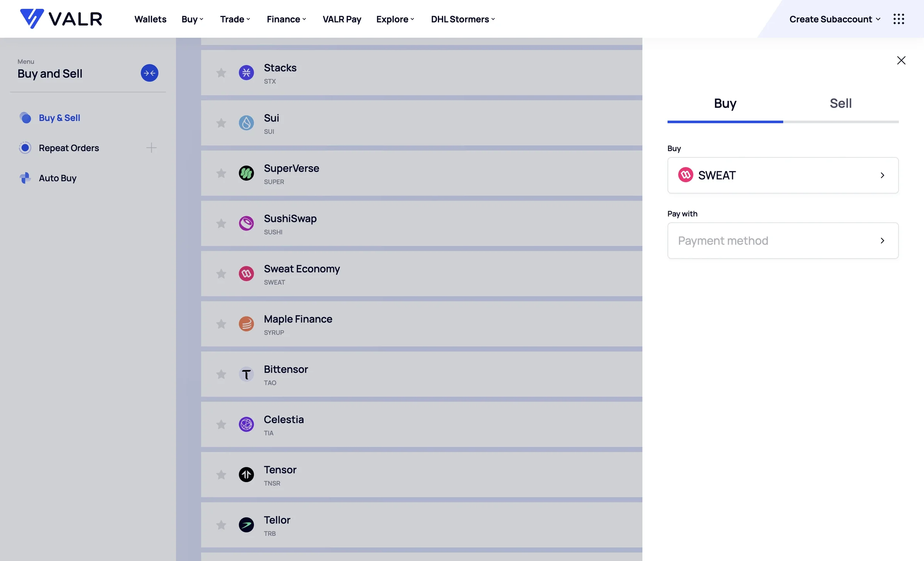Image resolution: width=924 pixels, height=561 pixels.
Task: Expand the Create Subaccount dropdown
Action: click(834, 19)
